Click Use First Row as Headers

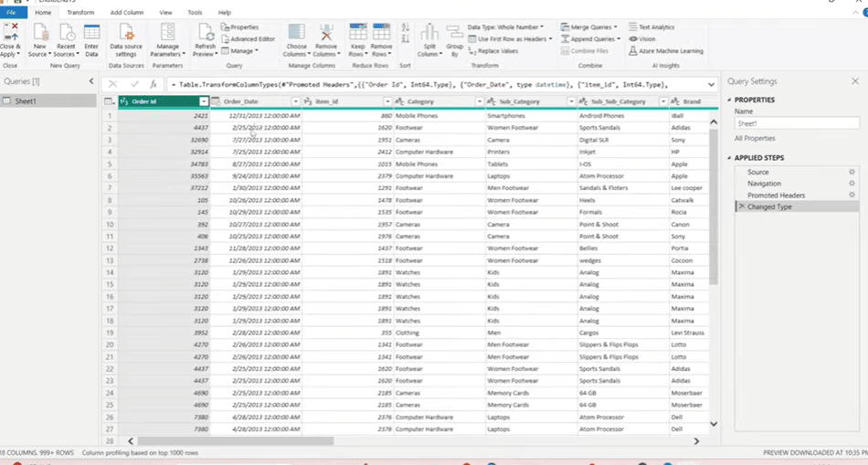coord(511,39)
